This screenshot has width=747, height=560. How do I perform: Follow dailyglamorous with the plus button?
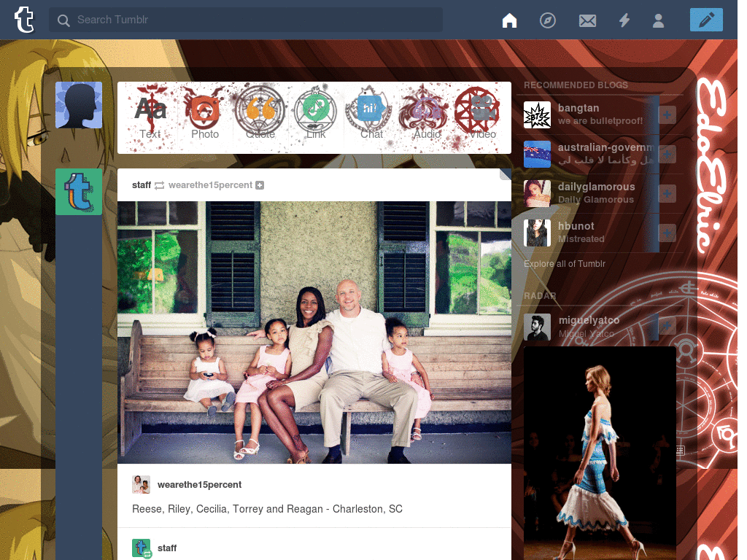[x=667, y=194]
